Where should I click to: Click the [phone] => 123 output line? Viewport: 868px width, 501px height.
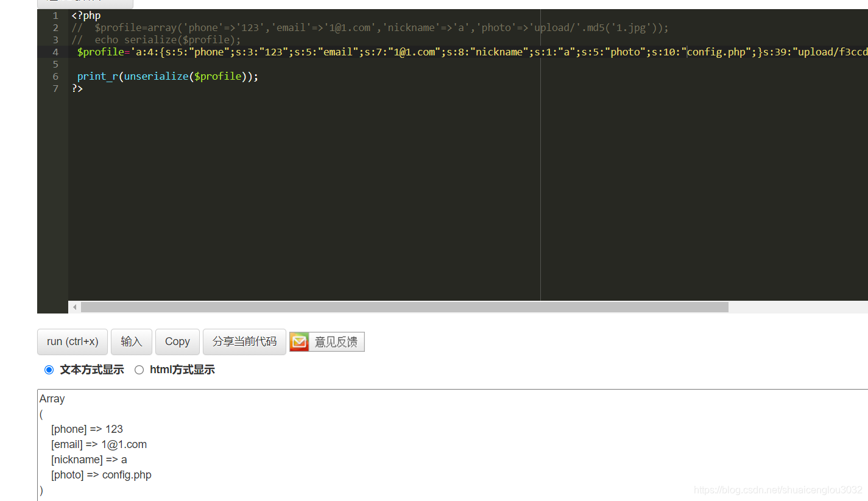(87, 429)
